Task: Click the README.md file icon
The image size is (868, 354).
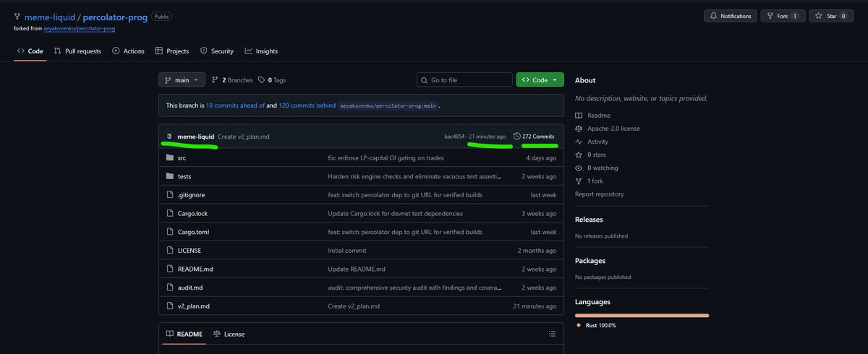Action: click(x=170, y=269)
